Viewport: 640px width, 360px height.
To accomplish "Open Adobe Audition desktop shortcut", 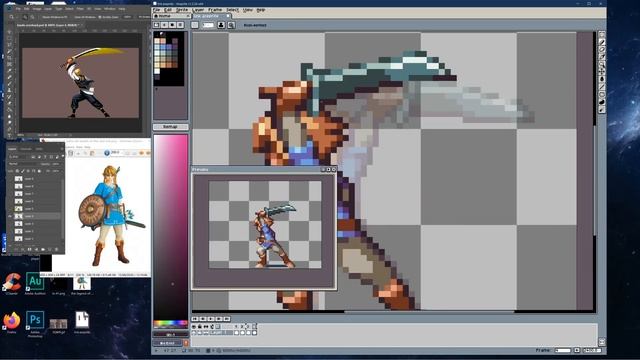I will [35, 284].
